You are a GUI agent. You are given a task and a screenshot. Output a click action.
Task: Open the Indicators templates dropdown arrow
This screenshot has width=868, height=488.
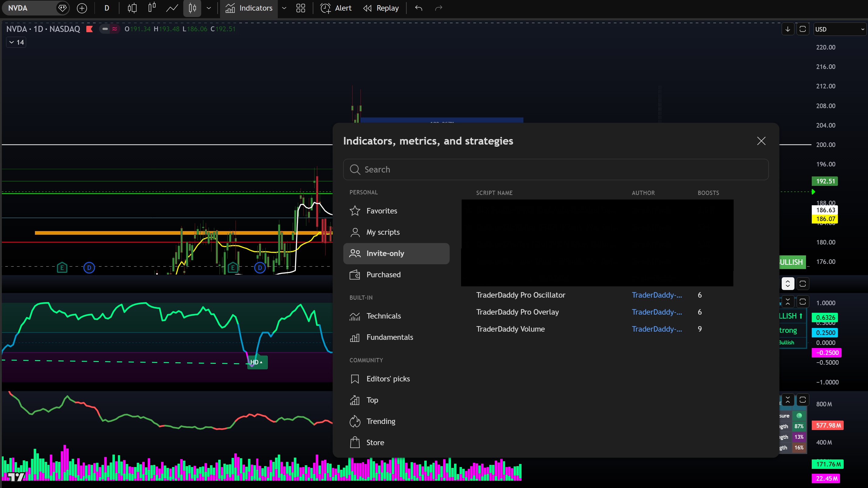point(284,8)
